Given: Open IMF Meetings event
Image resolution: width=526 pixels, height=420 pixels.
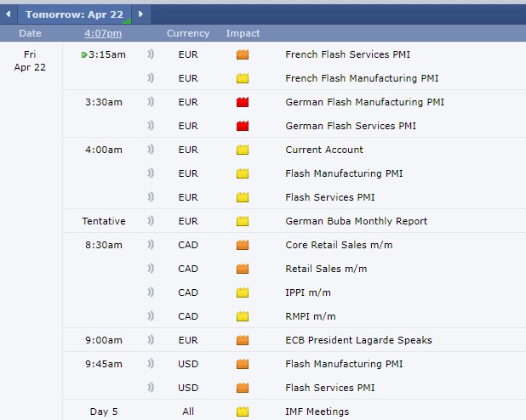Looking at the screenshot, I should tap(317, 411).
